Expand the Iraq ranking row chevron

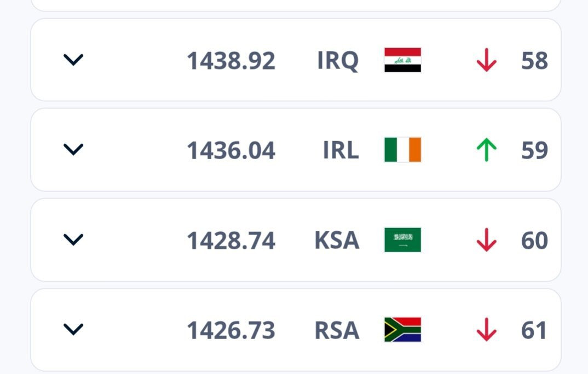tap(73, 60)
